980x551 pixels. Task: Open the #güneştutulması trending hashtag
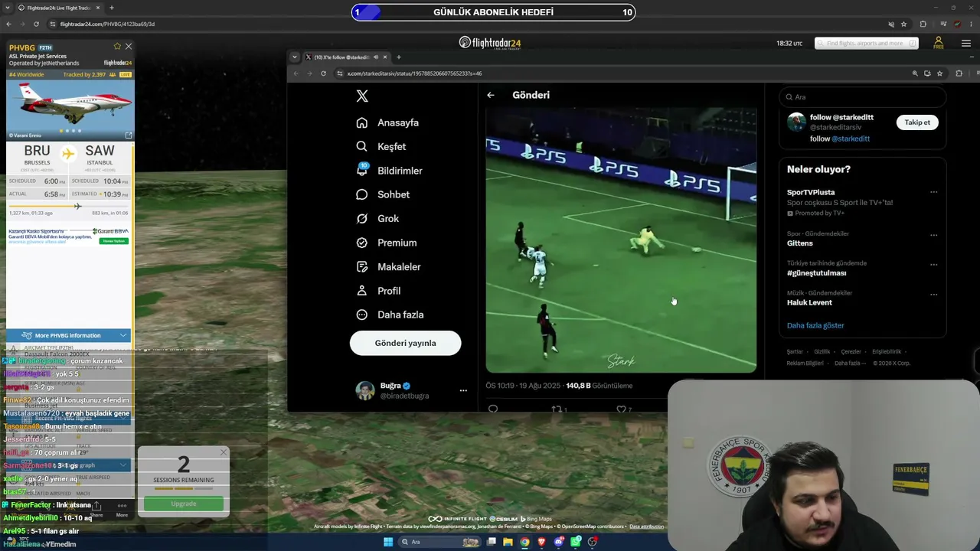click(817, 273)
